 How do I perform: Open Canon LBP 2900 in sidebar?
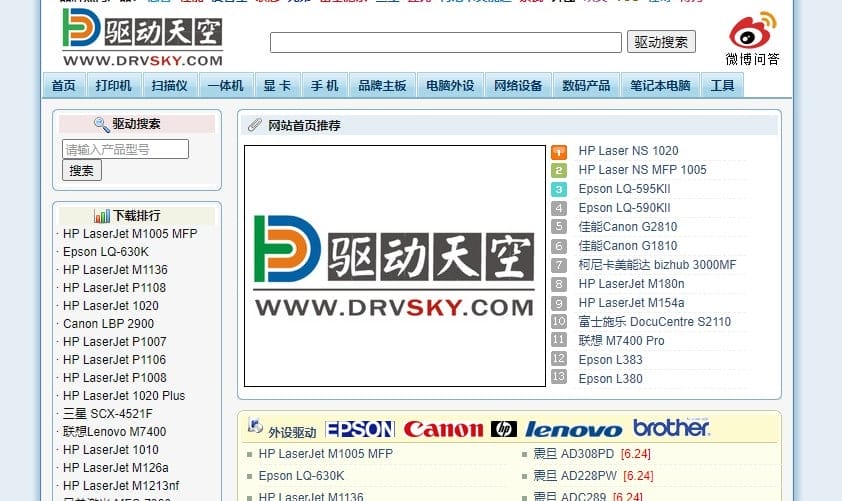click(108, 324)
